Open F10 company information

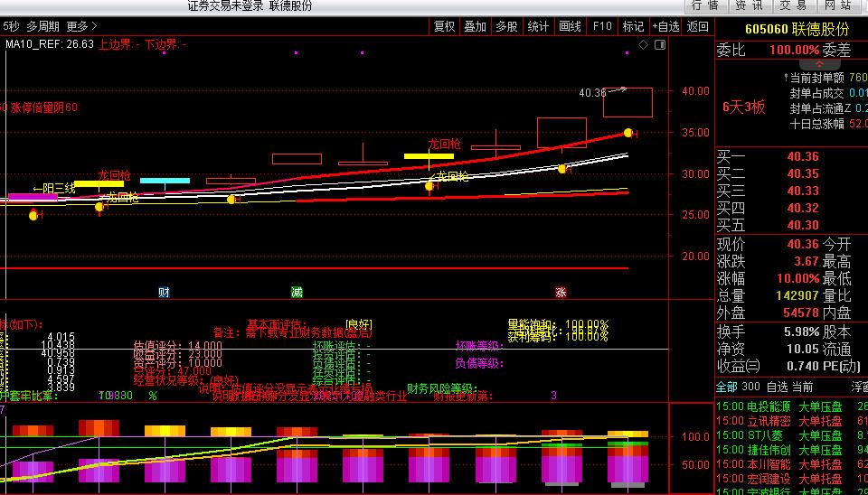(x=601, y=26)
